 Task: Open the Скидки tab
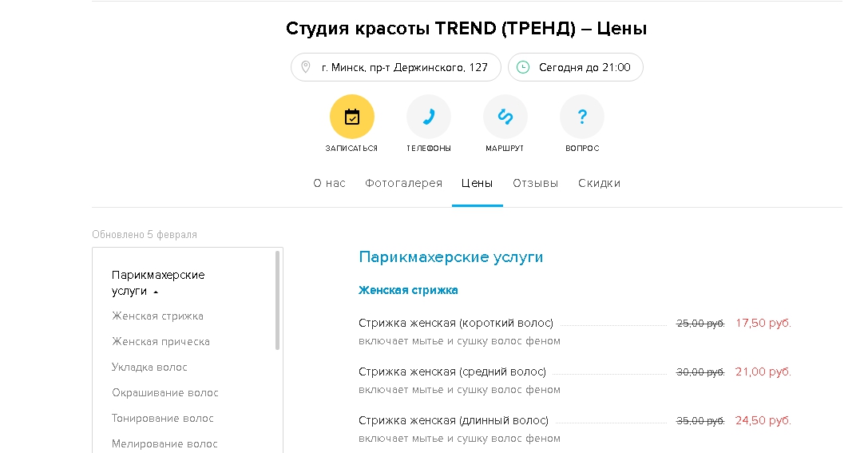point(599,184)
